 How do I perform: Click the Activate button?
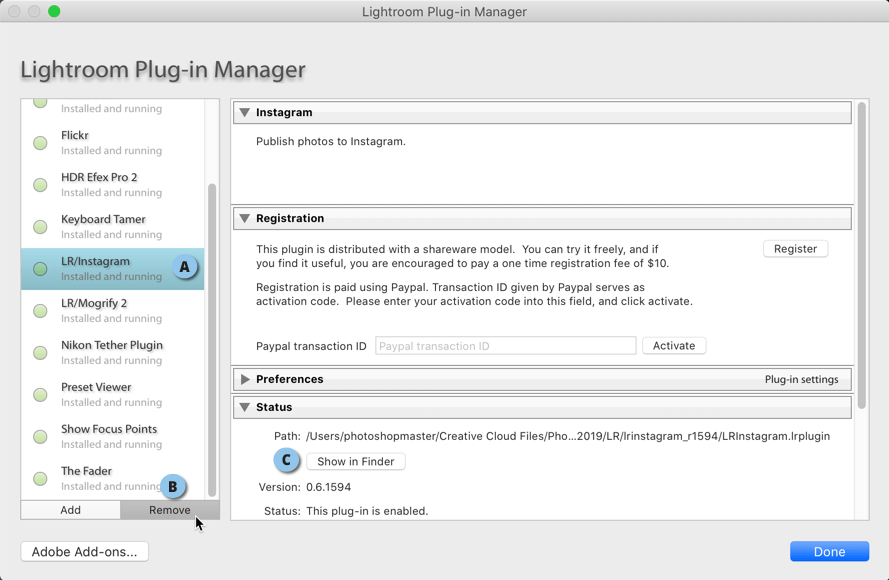coord(674,346)
